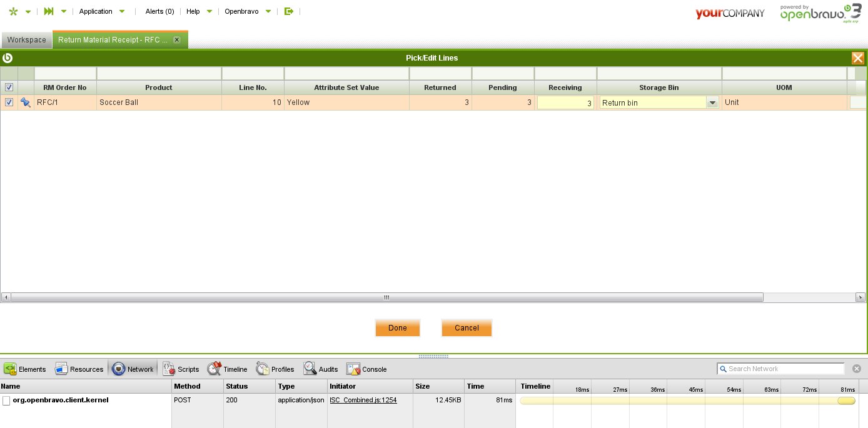Open the Audits panel in developer tools

(x=321, y=369)
